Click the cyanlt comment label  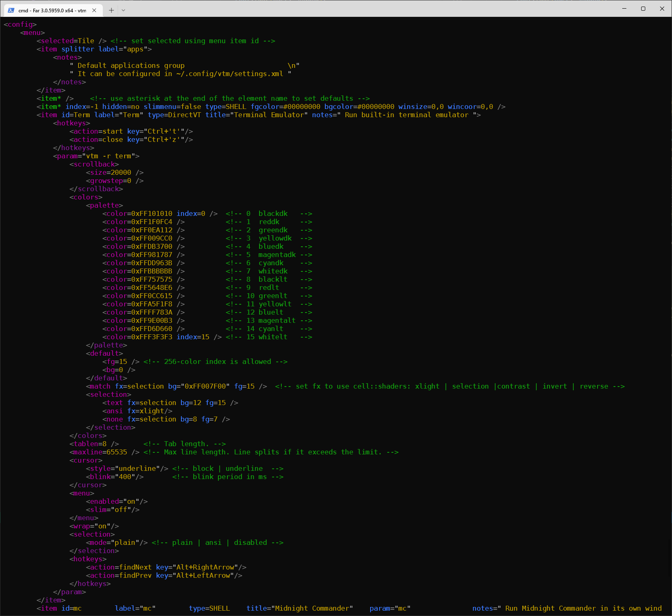click(x=271, y=329)
